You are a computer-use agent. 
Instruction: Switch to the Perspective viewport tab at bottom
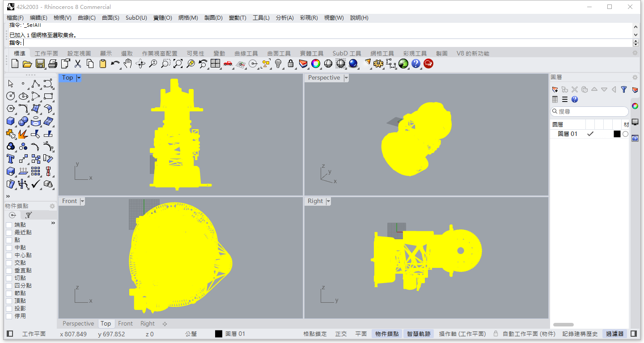tap(78, 323)
